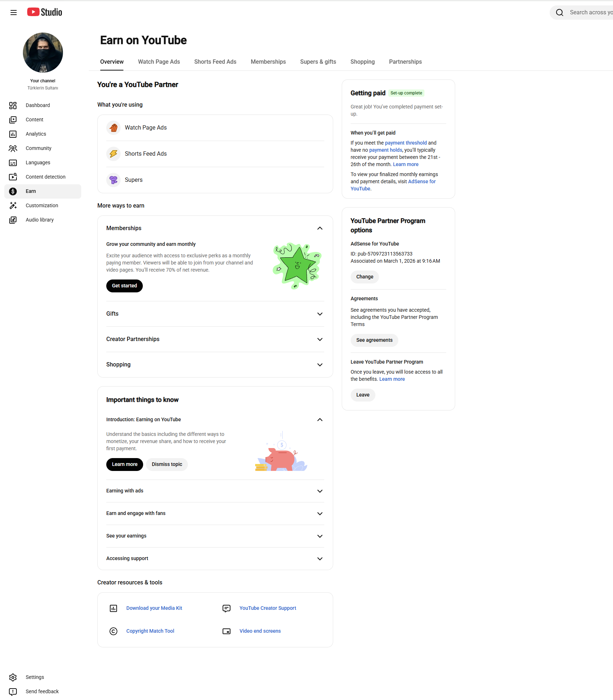Image resolution: width=613 pixels, height=700 pixels.
Task: Click See agreements button
Action: click(x=374, y=340)
